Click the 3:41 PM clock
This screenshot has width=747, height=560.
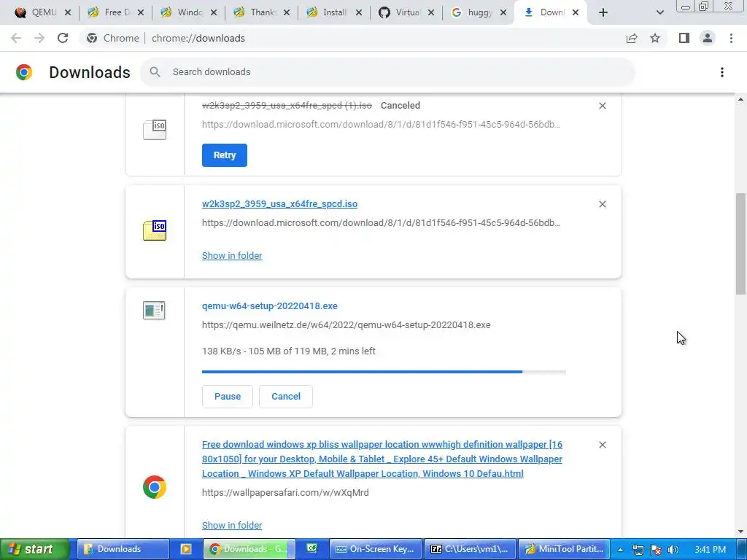(x=710, y=550)
